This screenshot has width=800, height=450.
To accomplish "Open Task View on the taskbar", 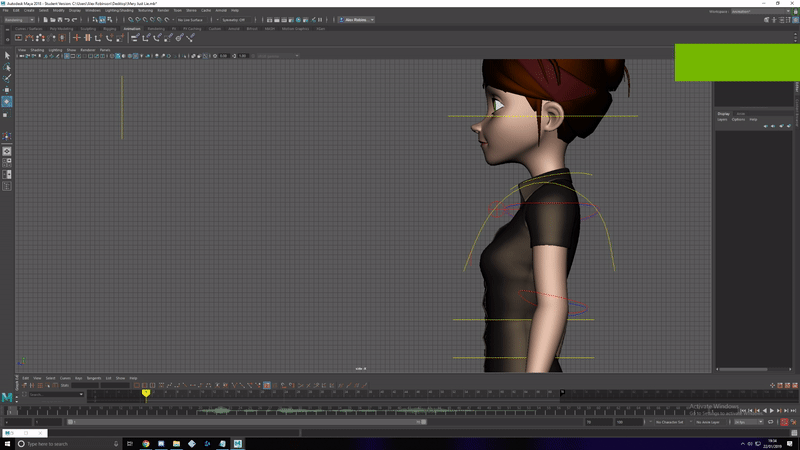I will (x=130, y=443).
